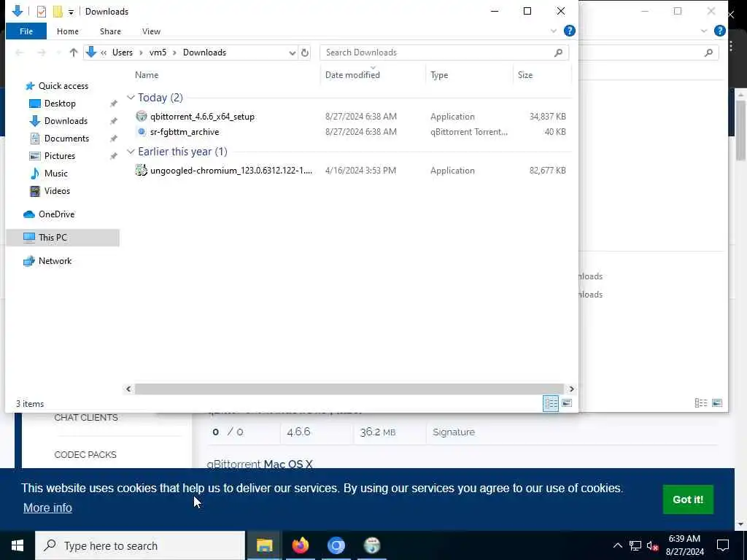Image resolution: width=747 pixels, height=560 pixels.
Task: Select Quick access in the navigation pane
Action: pyautogui.click(x=63, y=86)
